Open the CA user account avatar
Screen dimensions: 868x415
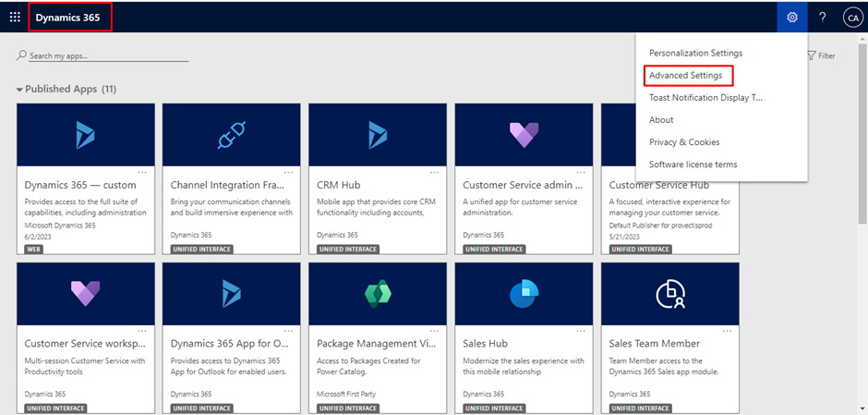click(x=852, y=18)
